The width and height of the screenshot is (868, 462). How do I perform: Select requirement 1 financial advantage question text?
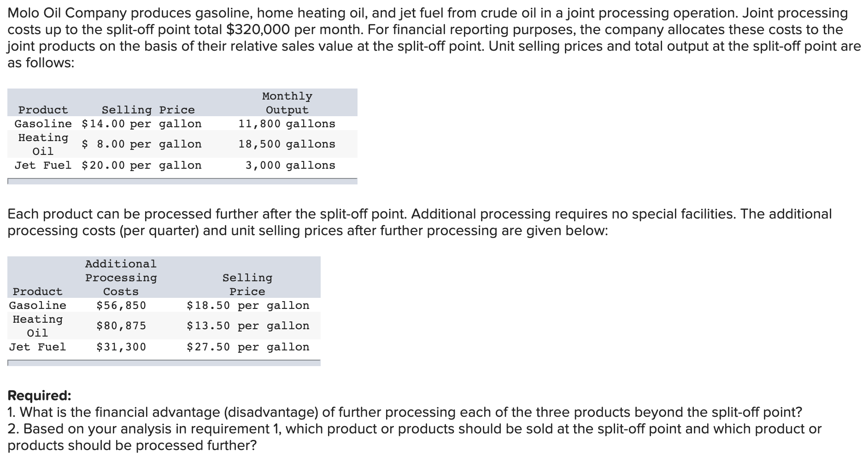tap(405, 412)
